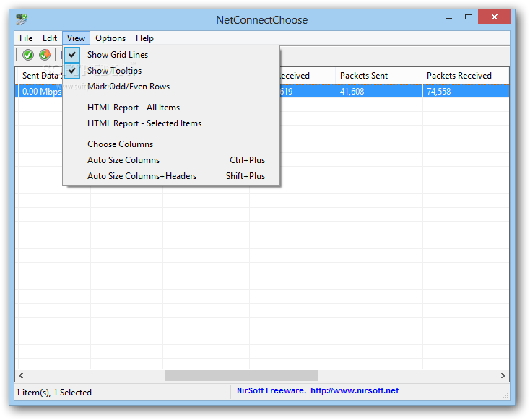Click the green checkmark toolbar icon
Image resolution: width=530 pixels, height=420 pixels.
pos(28,54)
